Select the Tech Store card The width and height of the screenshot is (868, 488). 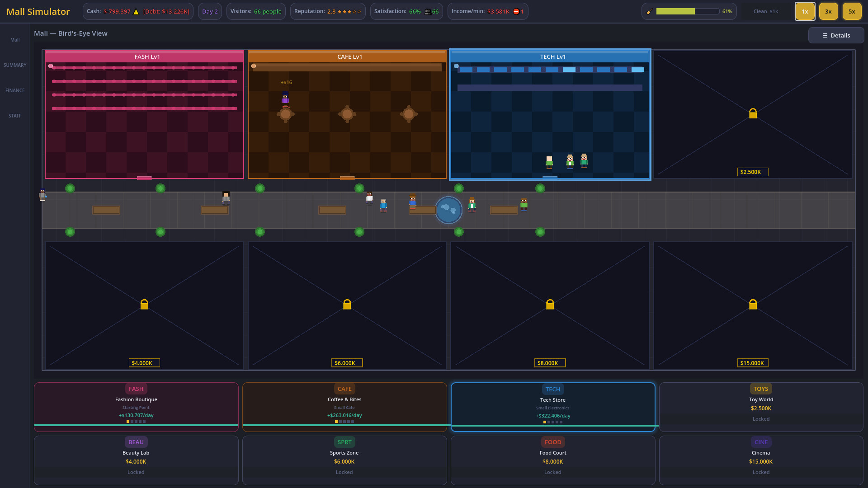[553, 407]
